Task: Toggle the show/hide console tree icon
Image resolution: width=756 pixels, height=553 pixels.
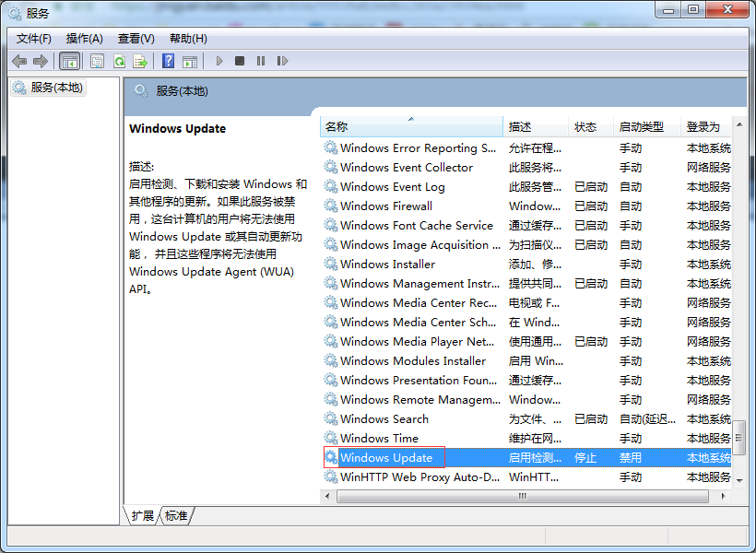Action: pyautogui.click(x=69, y=61)
